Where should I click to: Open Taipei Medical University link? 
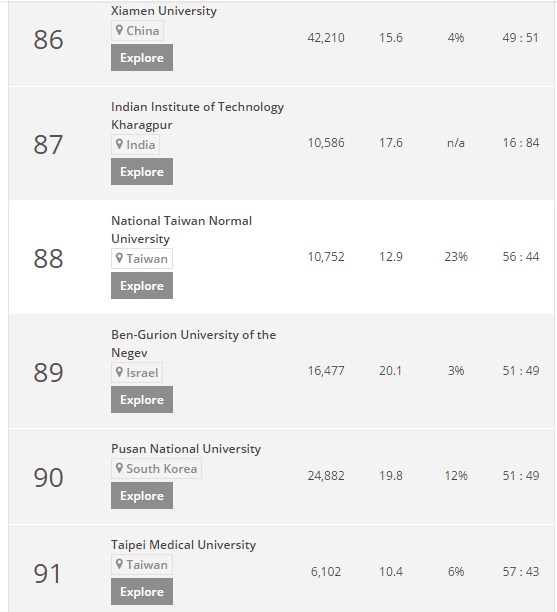coord(183,545)
